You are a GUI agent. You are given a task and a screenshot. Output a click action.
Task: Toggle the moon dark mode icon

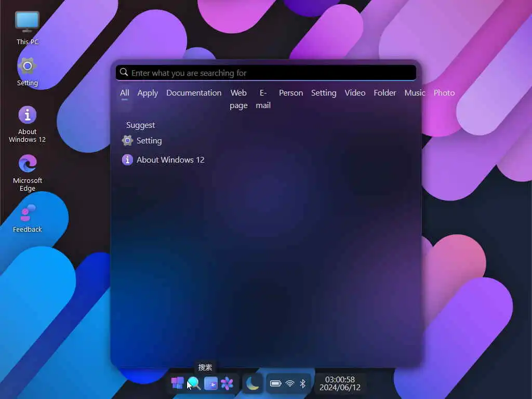click(252, 383)
